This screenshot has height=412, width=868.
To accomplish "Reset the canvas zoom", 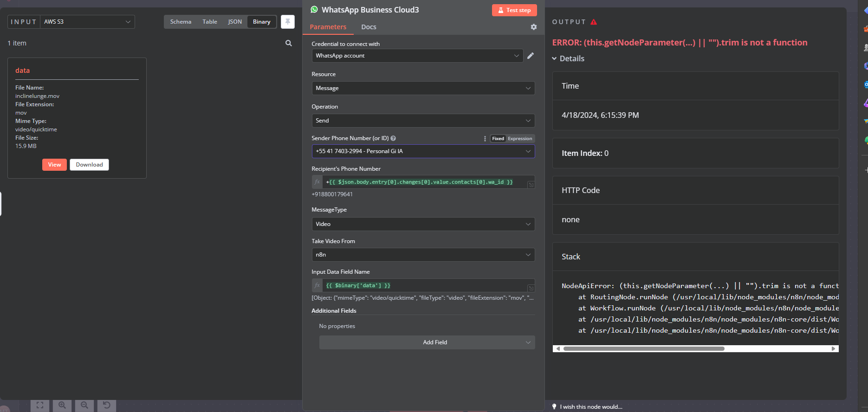I will [x=107, y=406].
